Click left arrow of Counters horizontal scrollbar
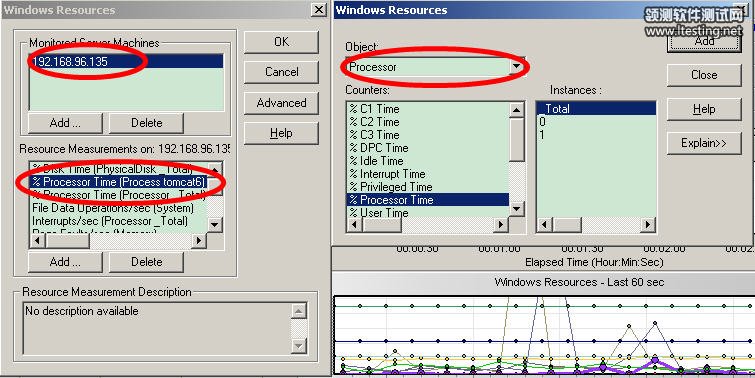 coord(354,224)
